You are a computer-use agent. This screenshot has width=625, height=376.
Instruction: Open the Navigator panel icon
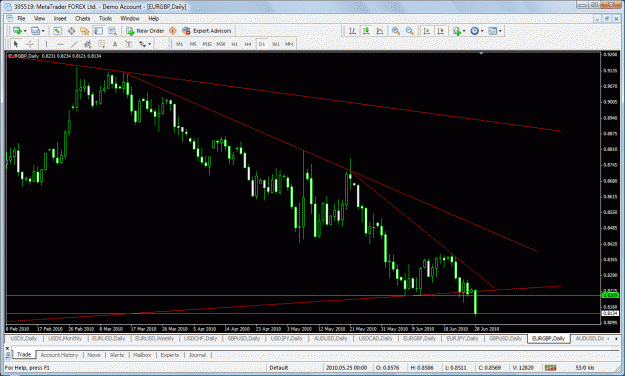(85, 31)
